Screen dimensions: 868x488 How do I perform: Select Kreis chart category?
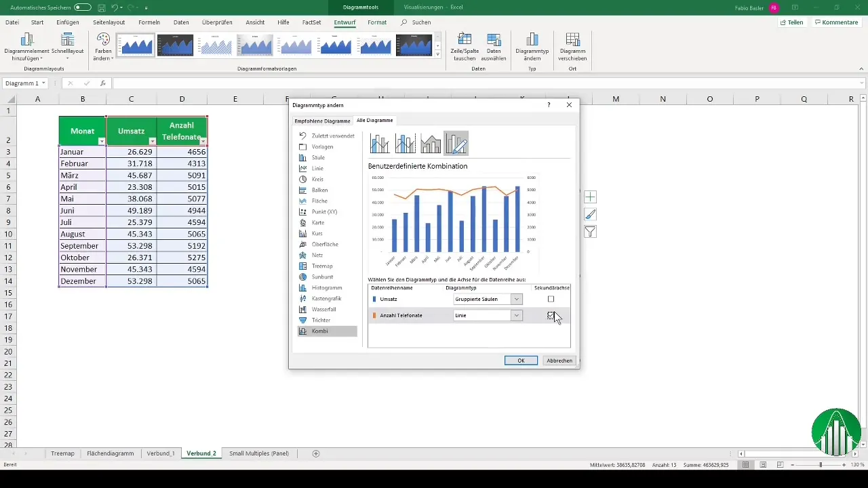(328, 179)
